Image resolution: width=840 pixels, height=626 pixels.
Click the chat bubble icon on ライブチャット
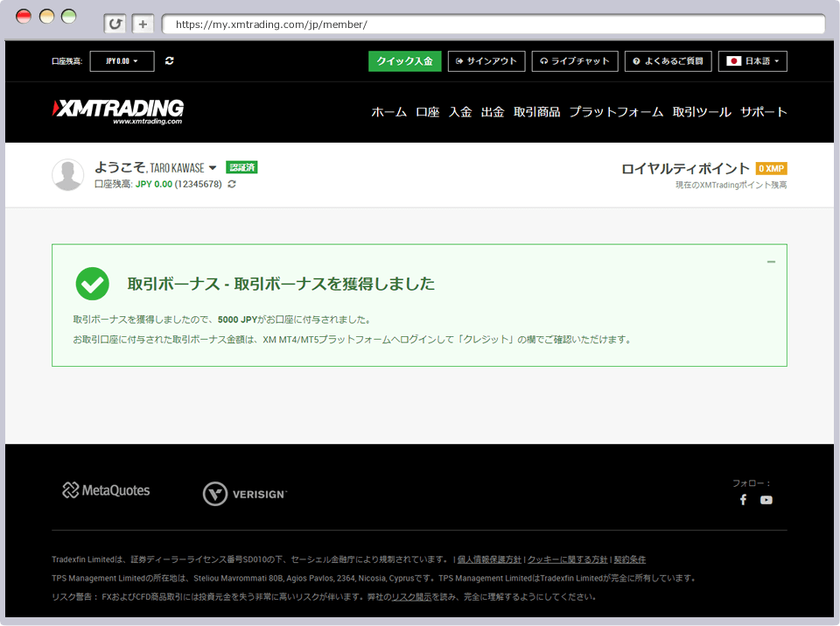[543, 61]
